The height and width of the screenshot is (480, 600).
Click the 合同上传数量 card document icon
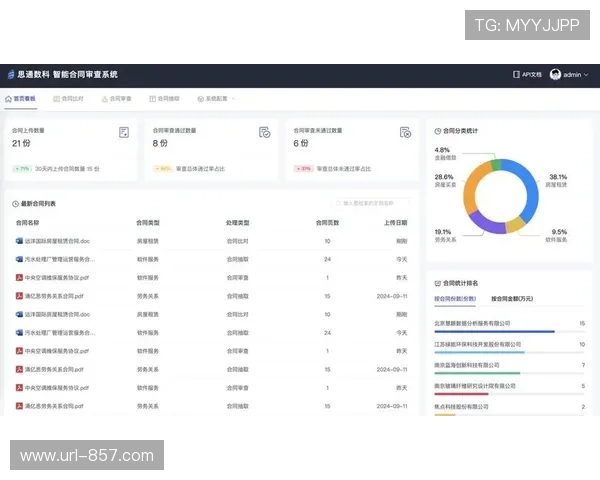point(124,132)
